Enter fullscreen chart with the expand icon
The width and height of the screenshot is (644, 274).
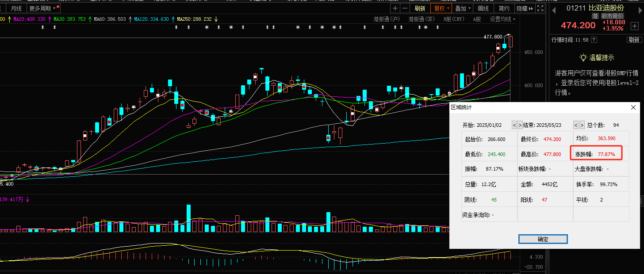click(x=540, y=8)
